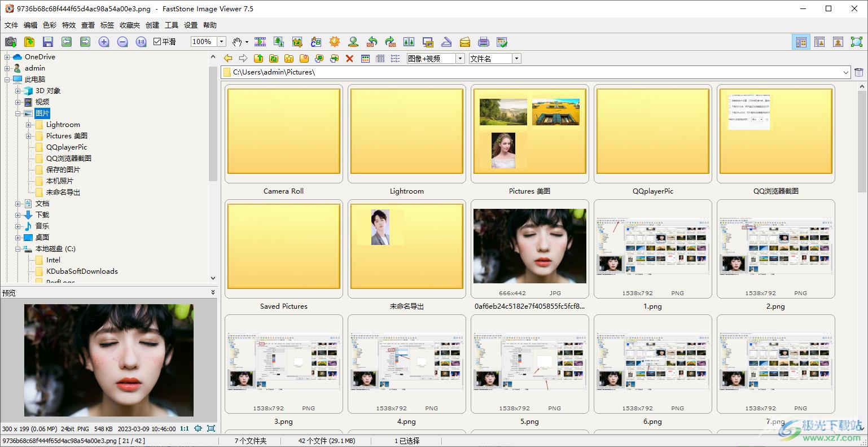Click the Move to folder icon
Screen dimensions: 868x447
(x=335, y=58)
